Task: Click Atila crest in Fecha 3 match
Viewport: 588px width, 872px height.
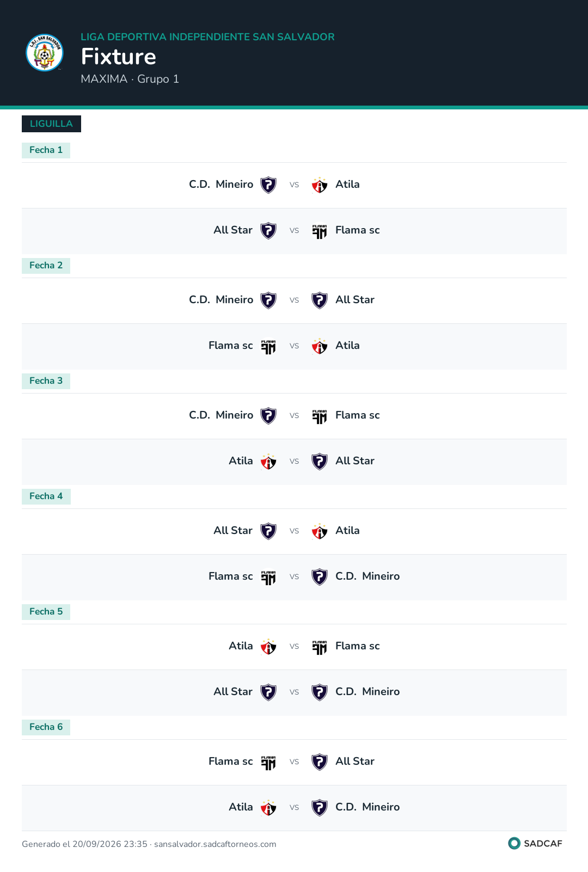Action: [x=268, y=462]
